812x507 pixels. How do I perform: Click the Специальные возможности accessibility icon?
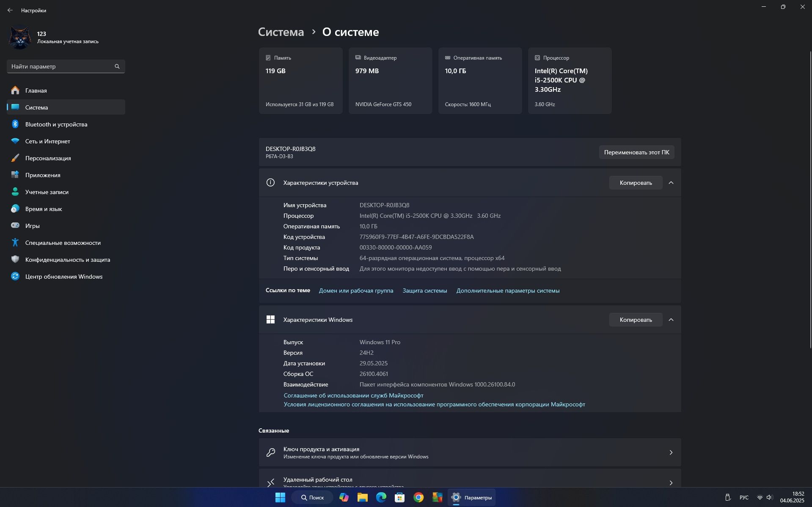[x=15, y=243]
